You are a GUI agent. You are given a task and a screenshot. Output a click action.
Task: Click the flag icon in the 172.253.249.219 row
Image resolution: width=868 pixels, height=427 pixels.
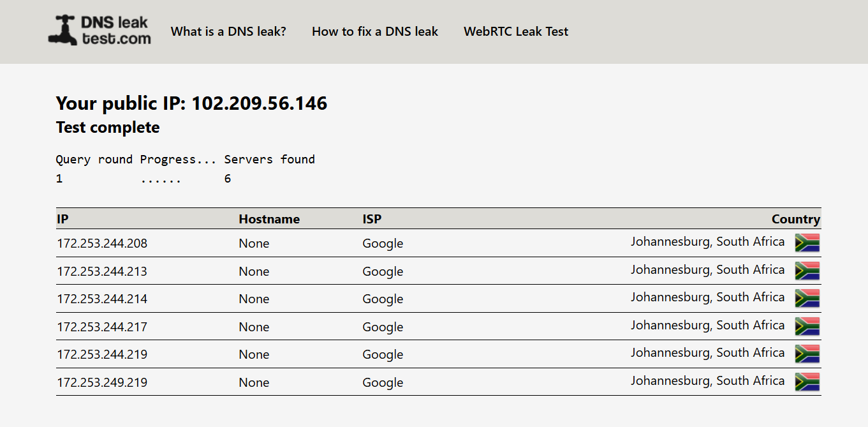click(x=807, y=382)
